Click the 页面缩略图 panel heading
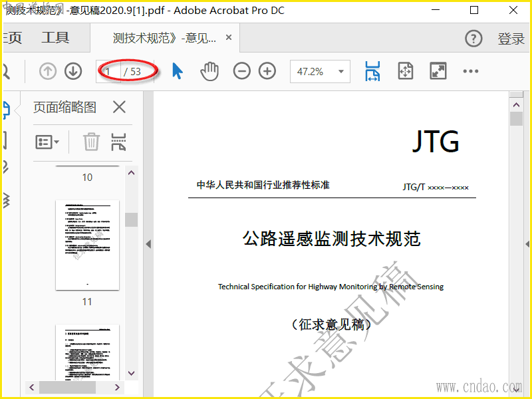This screenshot has height=399, width=532. 65,107
